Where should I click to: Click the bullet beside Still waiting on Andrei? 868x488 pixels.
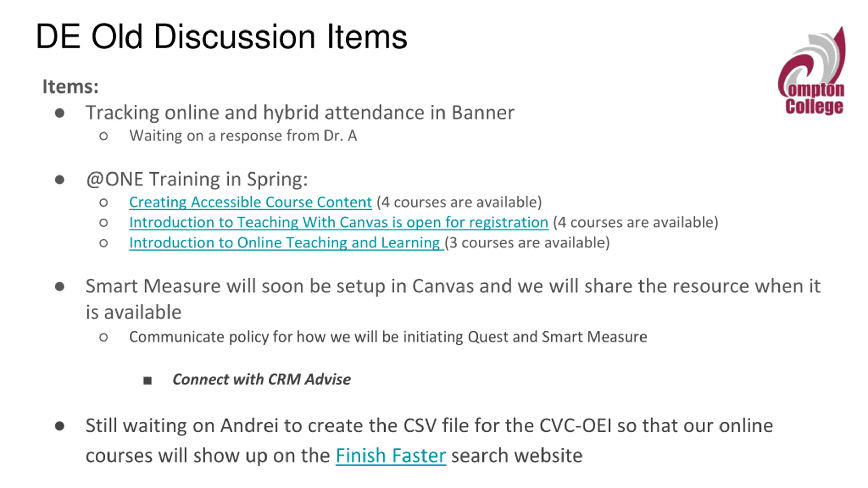pyautogui.click(x=60, y=426)
